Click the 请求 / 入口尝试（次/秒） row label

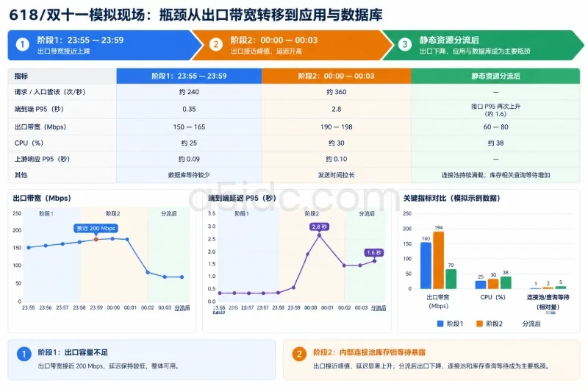point(50,92)
